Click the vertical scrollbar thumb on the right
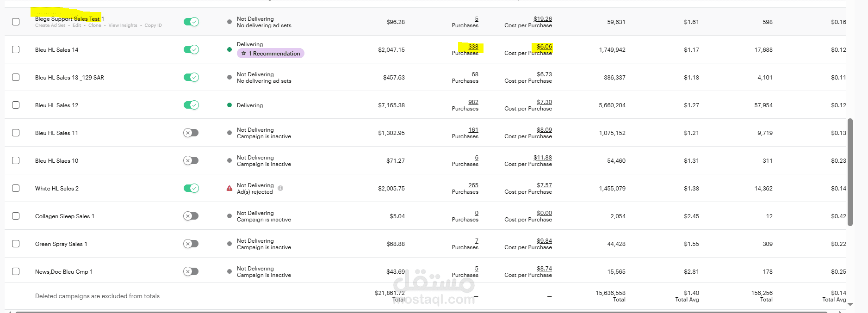The height and width of the screenshot is (313, 868). 850,172
